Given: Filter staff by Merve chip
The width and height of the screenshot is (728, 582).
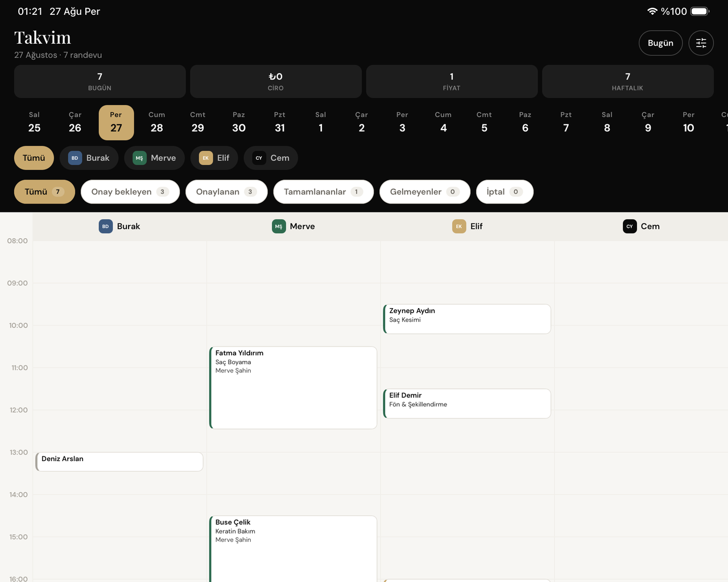Looking at the screenshot, I should pyautogui.click(x=155, y=158).
